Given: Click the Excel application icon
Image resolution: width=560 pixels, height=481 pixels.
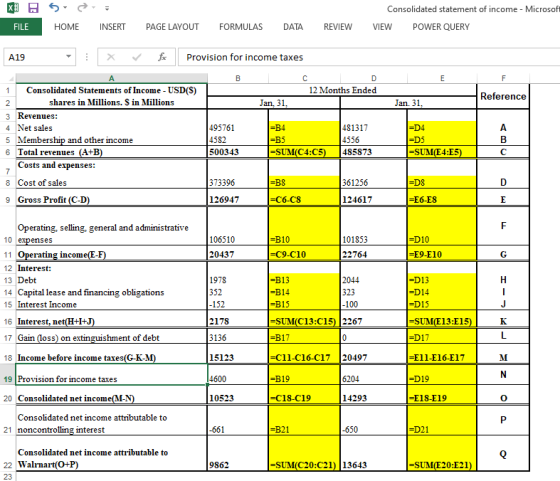Looking at the screenshot, I should coord(13,7).
